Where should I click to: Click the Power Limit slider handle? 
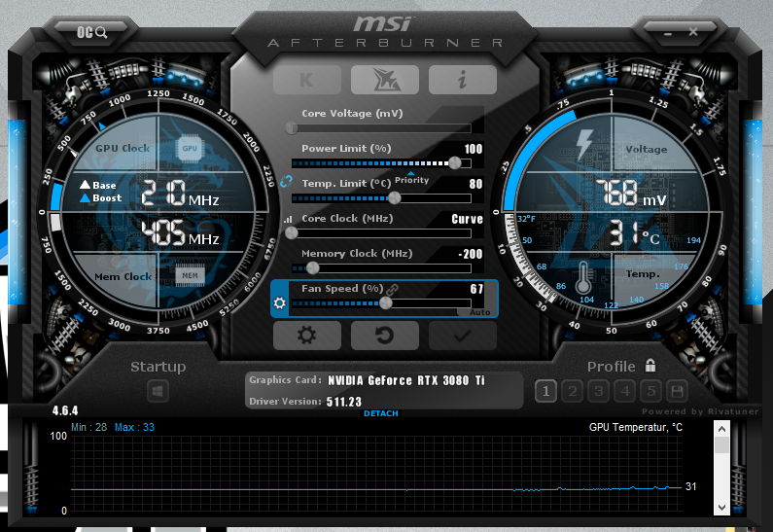[x=455, y=162]
